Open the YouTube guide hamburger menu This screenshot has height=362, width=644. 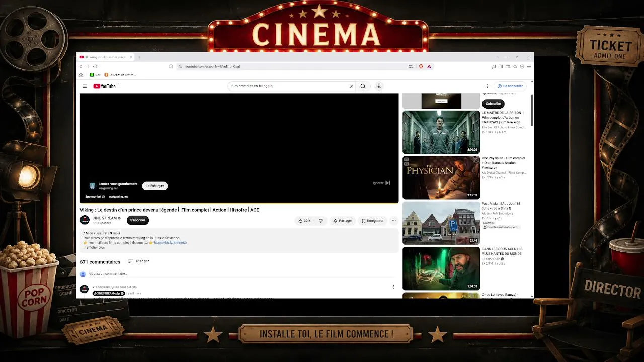coord(85,86)
